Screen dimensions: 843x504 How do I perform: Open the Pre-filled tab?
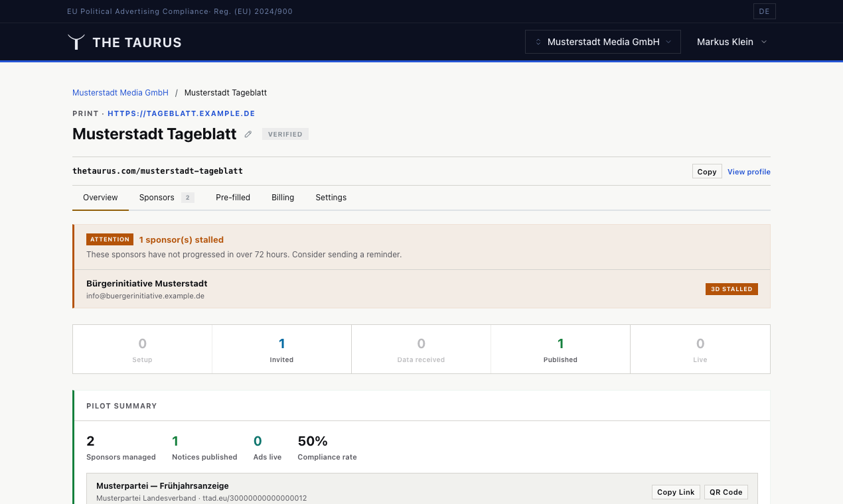pos(233,198)
